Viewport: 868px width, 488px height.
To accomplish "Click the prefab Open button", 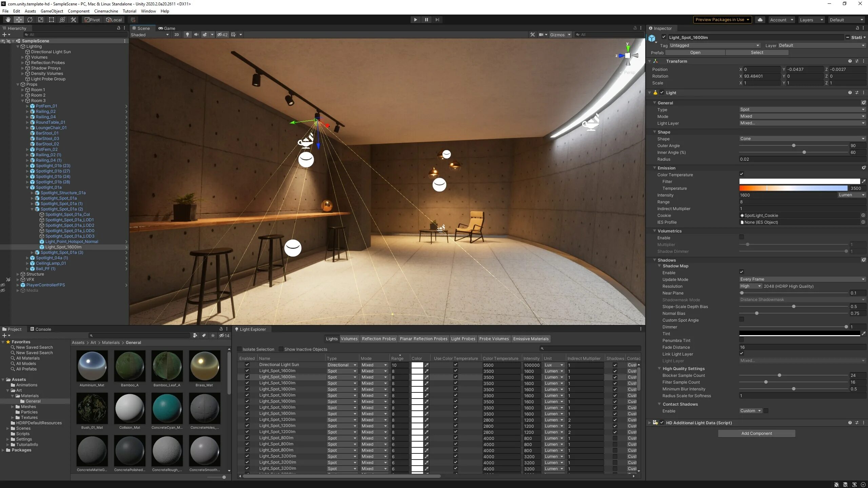I will coord(695,53).
